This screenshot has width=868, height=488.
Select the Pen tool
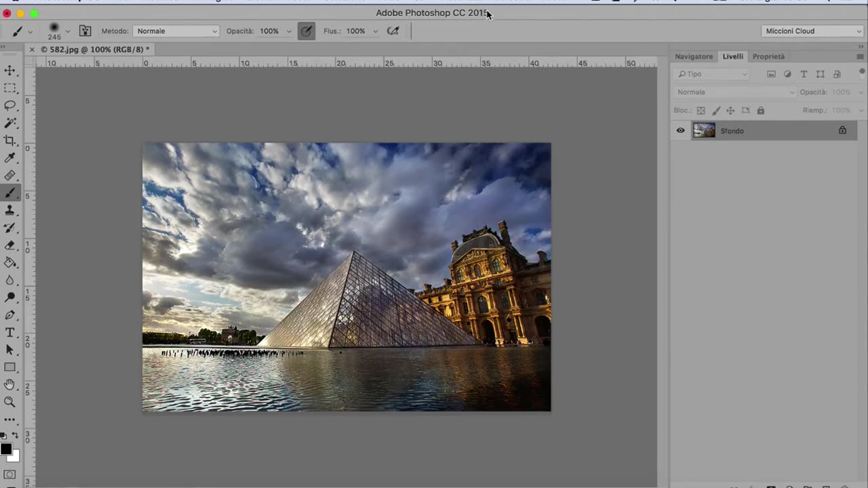point(10,315)
